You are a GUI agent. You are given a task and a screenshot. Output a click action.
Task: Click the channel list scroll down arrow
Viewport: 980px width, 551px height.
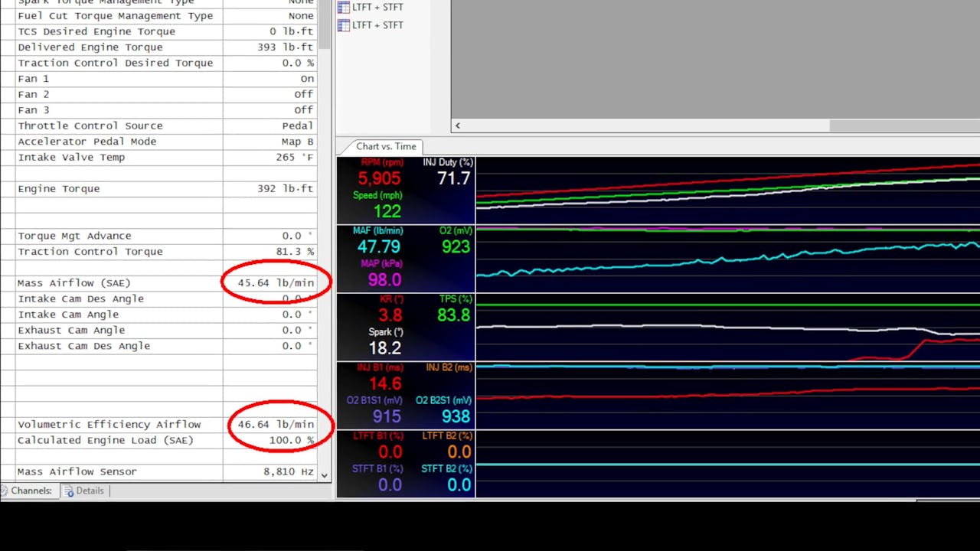pyautogui.click(x=325, y=474)
